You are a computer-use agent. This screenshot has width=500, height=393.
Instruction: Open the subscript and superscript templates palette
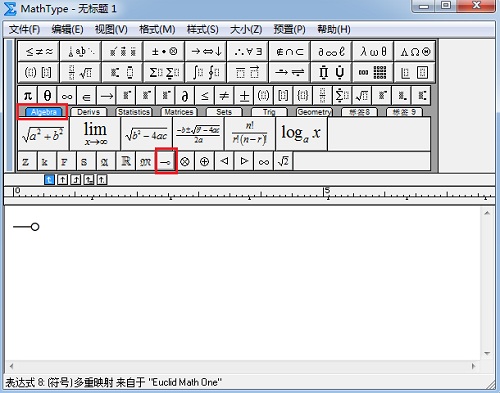coord(122,72)
